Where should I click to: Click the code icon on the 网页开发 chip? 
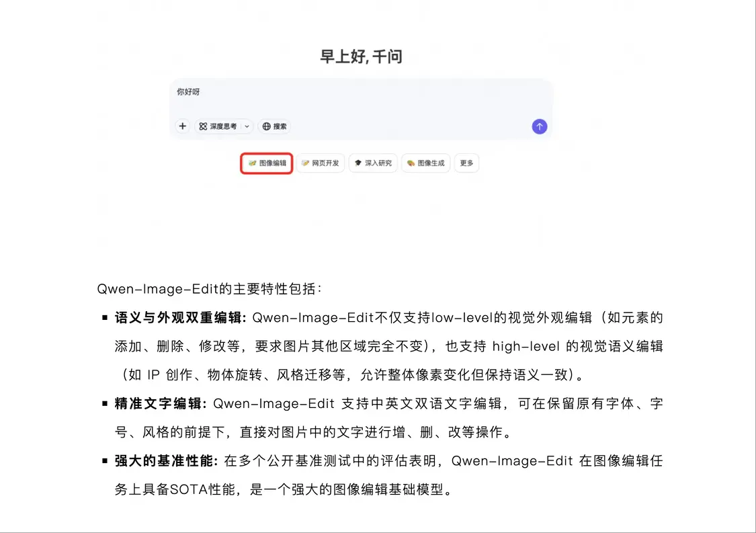304,163
